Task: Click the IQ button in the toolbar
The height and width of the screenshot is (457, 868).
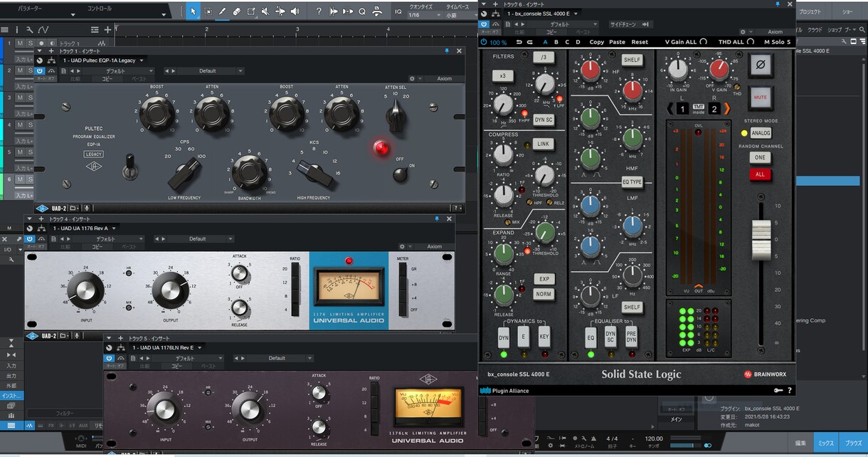Action: click(x=398, y=11)
